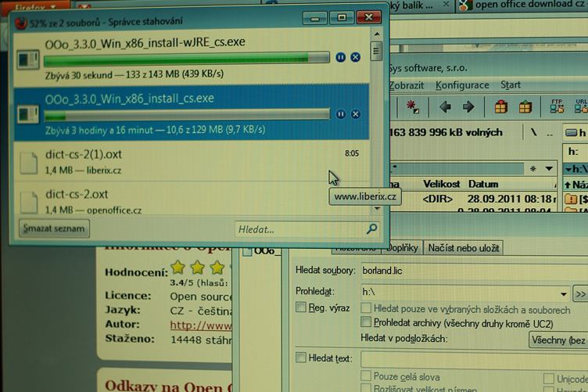The image size is (588, 392).
Task: Click the first rating star
Action: point(177,267)
